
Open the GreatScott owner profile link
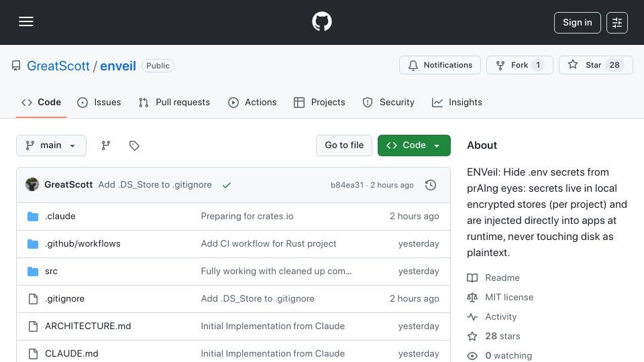tap(58, 66)
